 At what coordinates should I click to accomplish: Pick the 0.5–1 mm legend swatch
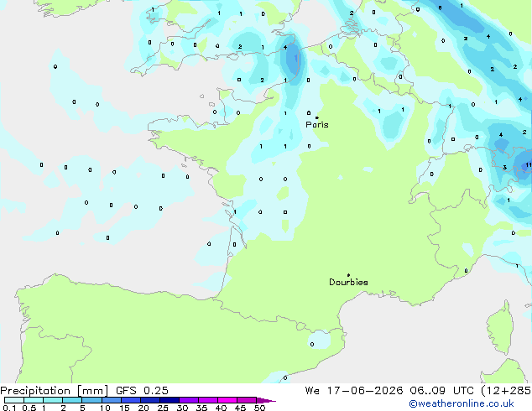34,400
